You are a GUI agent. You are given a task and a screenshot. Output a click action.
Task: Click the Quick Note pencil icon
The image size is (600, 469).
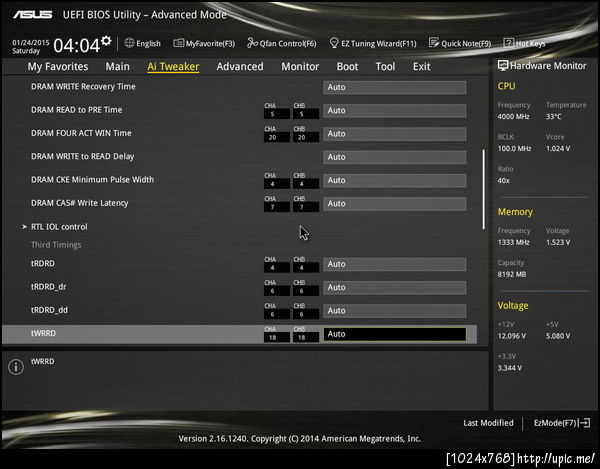point(434,42)
